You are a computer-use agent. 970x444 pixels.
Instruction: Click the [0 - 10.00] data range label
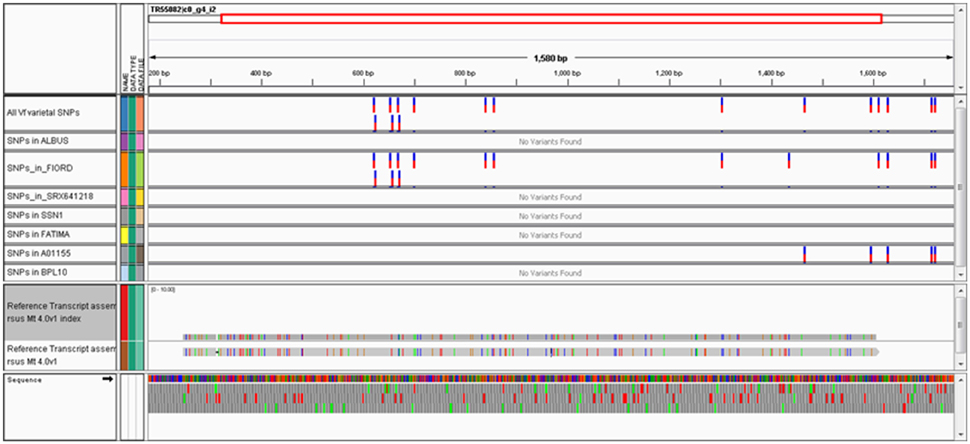click(x=163, y=289)
